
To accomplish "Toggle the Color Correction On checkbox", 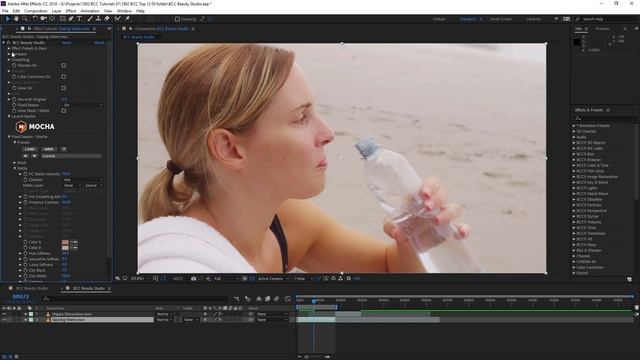I will coord(64,77).
